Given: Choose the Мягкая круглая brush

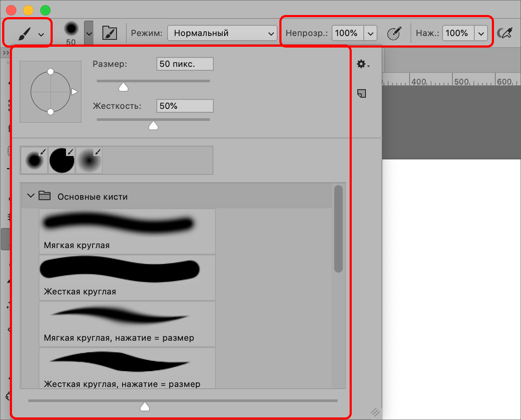Looking at the screenshot, I should pyautogui.click(x=127, y=231).
